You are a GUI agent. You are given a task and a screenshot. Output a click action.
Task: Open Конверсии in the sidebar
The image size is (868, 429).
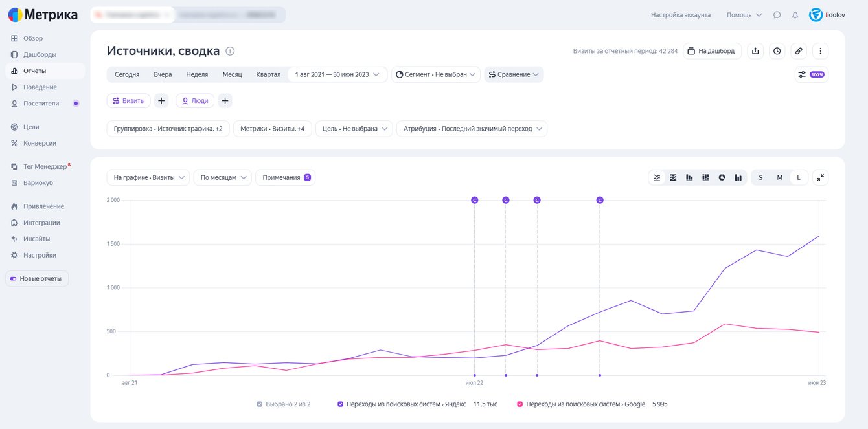40,143
